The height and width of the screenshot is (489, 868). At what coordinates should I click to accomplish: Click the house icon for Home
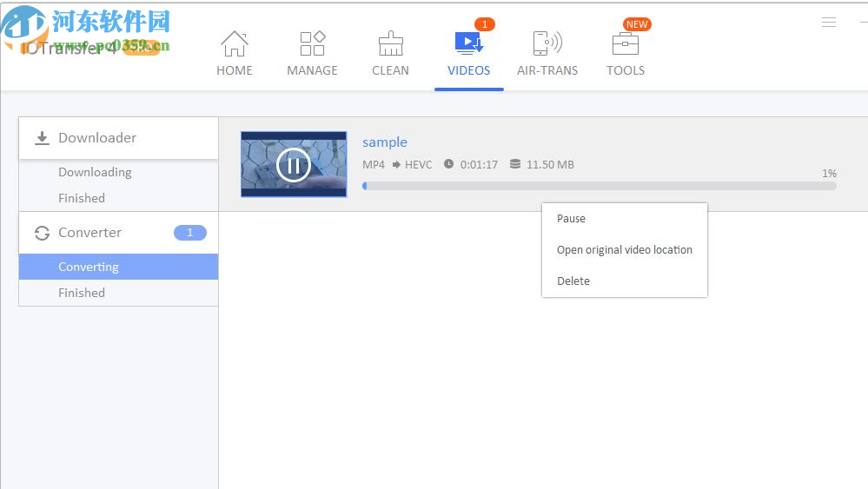click(x=235, y=43)
